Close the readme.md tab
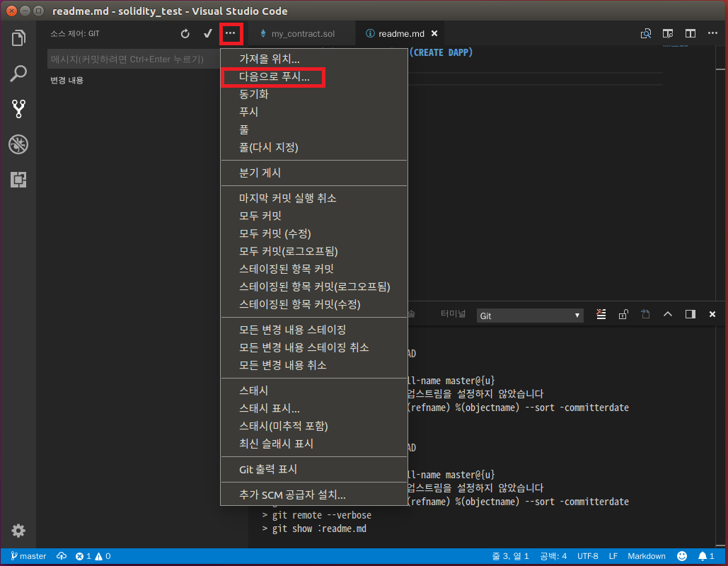 (434, 33)
